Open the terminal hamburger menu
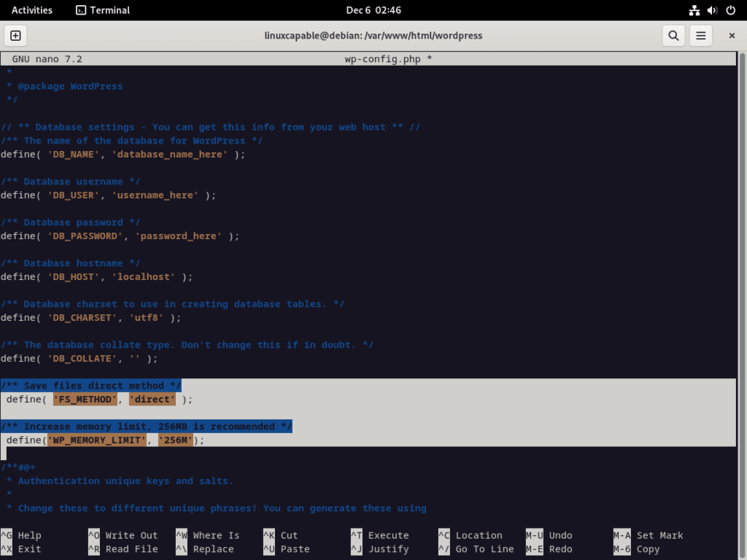Screen dimensions: 747x560 pyautogui.click(x=702, y=35)
